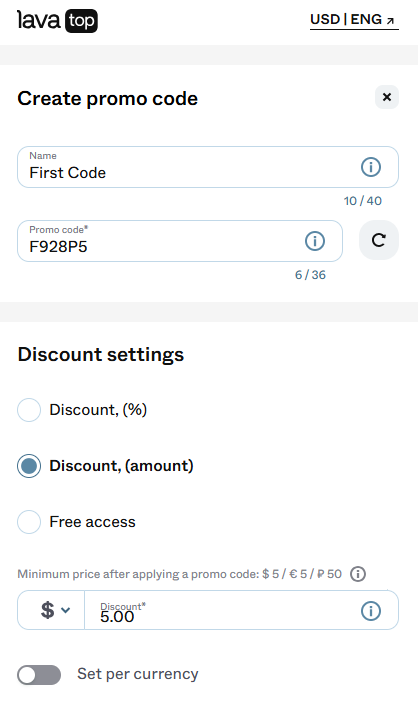Click the Set per currency label
This screenshot has height=703, width=418.
click(138, 674)
